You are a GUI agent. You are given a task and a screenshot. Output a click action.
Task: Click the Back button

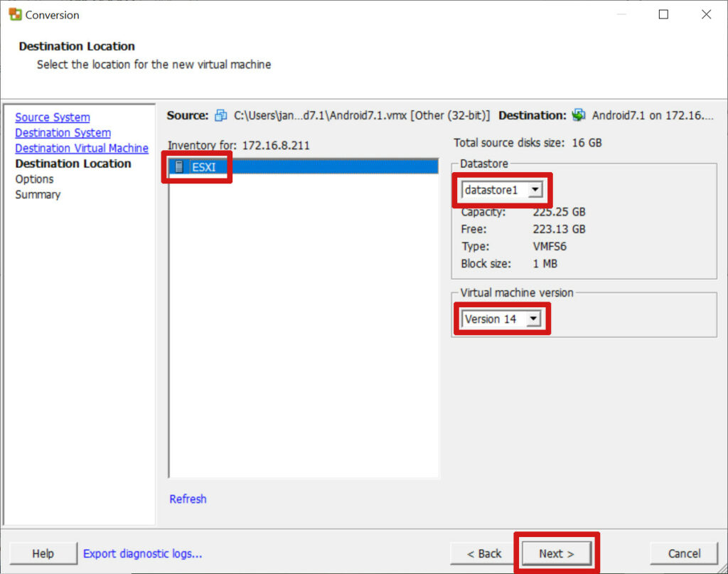pyautogui.click(x=484, y=553)
